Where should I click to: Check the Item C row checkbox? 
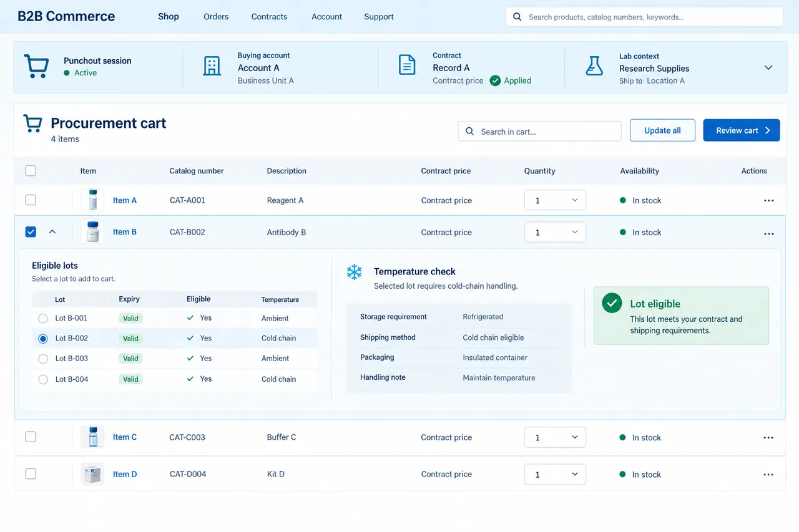tap(31, 437)
